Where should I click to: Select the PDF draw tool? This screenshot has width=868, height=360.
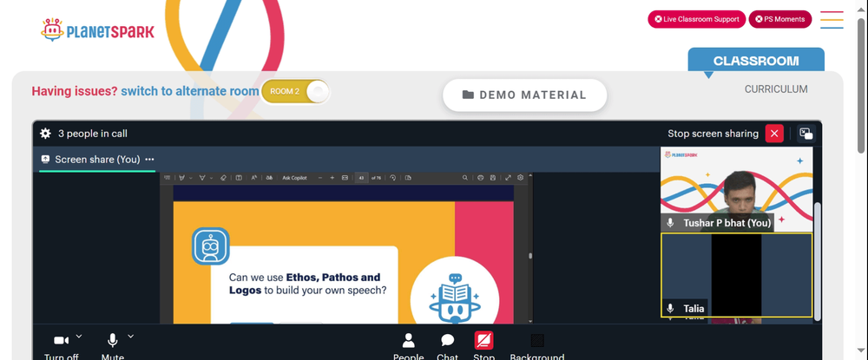(202, 178)
